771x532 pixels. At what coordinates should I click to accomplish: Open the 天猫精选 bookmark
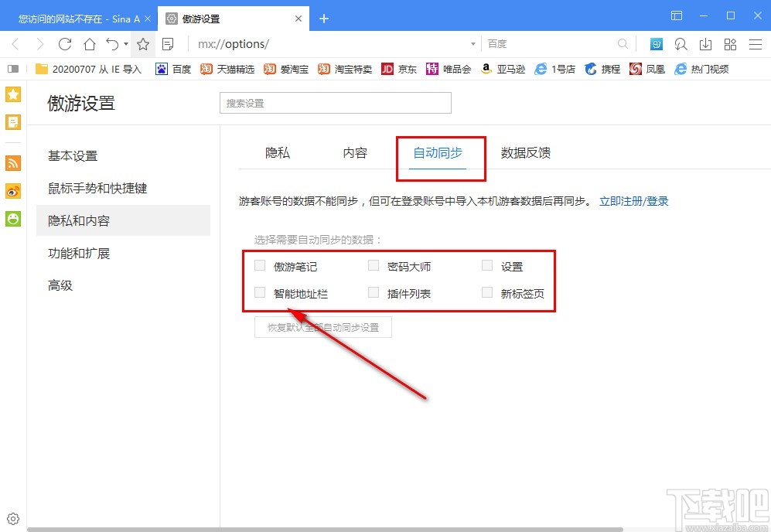point(227,69)
